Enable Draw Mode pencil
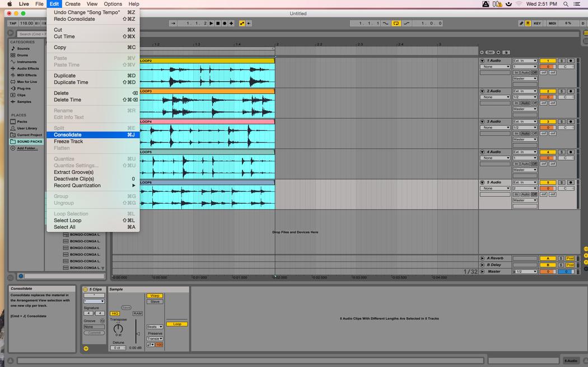Viewport: 588px width, 367px height. 521,23
